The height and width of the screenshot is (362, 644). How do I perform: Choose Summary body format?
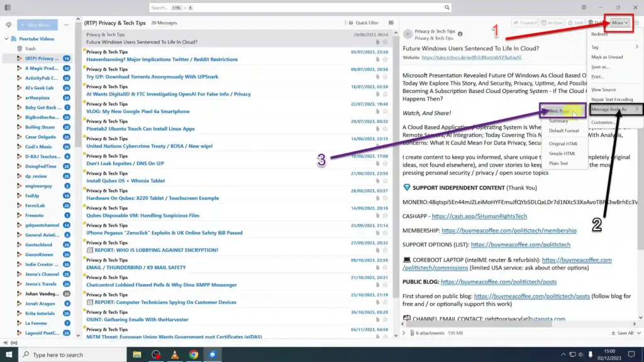[x=558, y=121]
